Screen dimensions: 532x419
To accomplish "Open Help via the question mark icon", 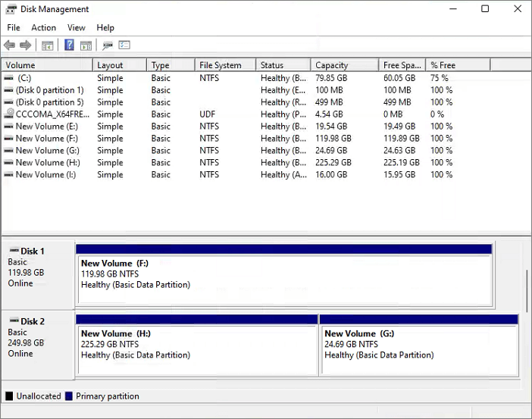I will [69, 45].
